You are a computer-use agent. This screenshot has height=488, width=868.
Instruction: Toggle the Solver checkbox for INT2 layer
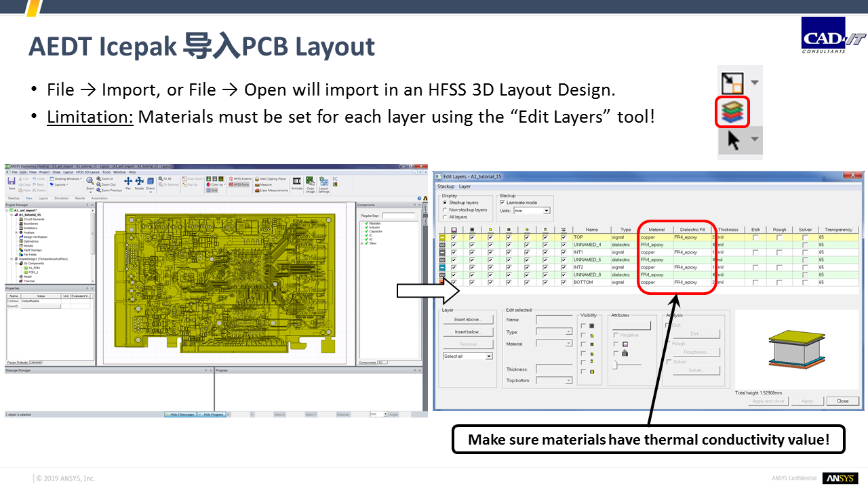pyautogui.click(x=805, y=267)
